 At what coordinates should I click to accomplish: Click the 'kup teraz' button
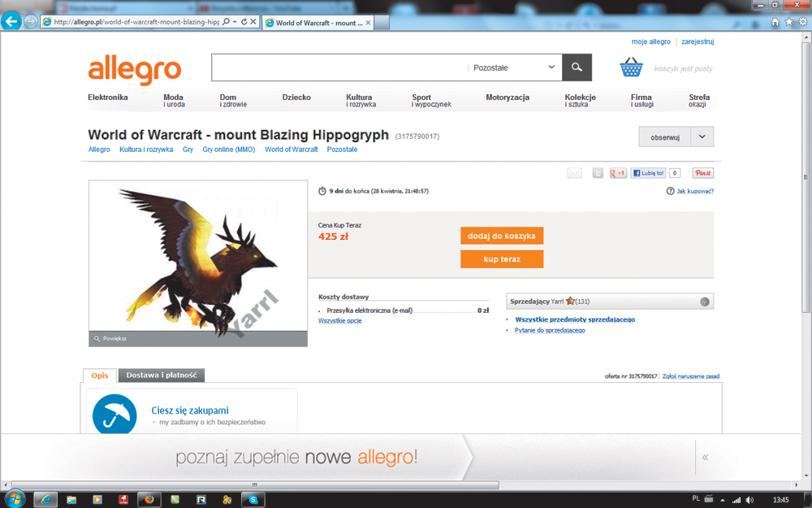(x=502, y=259)
